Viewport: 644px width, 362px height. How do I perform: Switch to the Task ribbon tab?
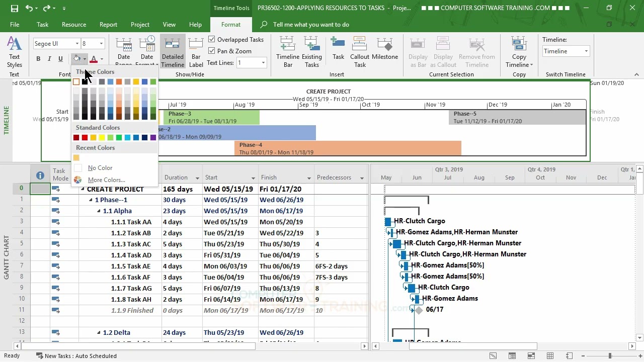click(x=42, y=24)
